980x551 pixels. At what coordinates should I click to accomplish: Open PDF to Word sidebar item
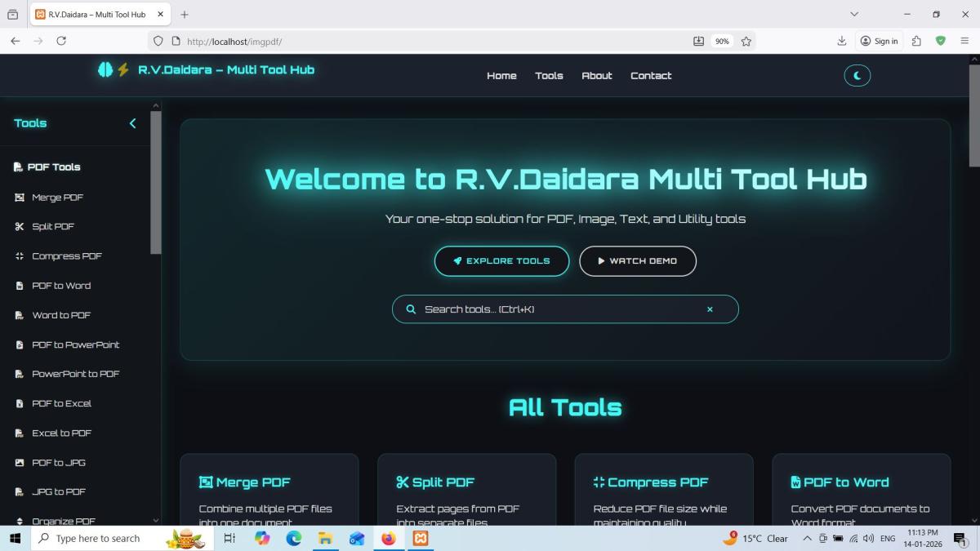(60, 286)
